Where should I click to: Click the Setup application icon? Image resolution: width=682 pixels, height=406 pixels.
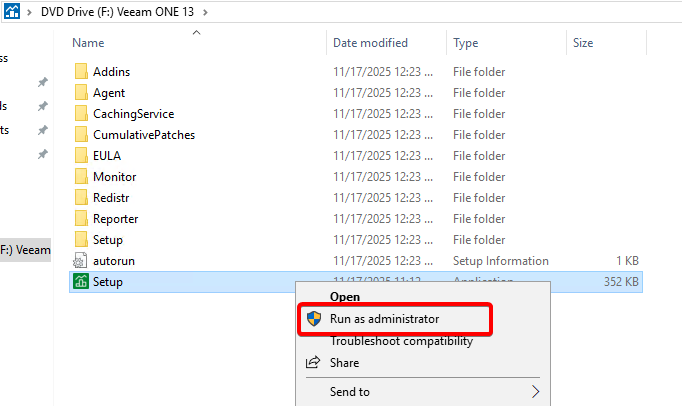tap(81, 282)
